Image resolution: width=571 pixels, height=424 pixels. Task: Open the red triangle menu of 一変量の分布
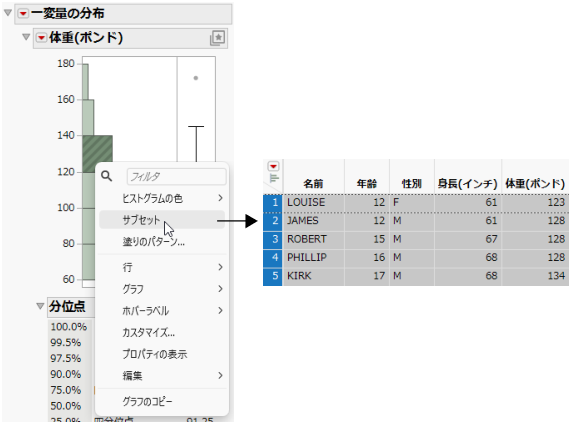coord(23,14)
